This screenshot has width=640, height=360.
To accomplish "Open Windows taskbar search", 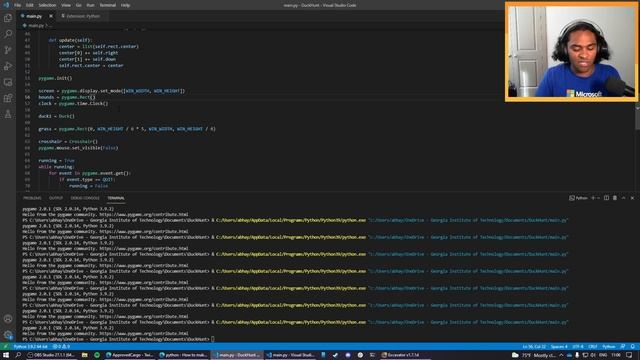I will pyautogui.click(x=18, y=355).
